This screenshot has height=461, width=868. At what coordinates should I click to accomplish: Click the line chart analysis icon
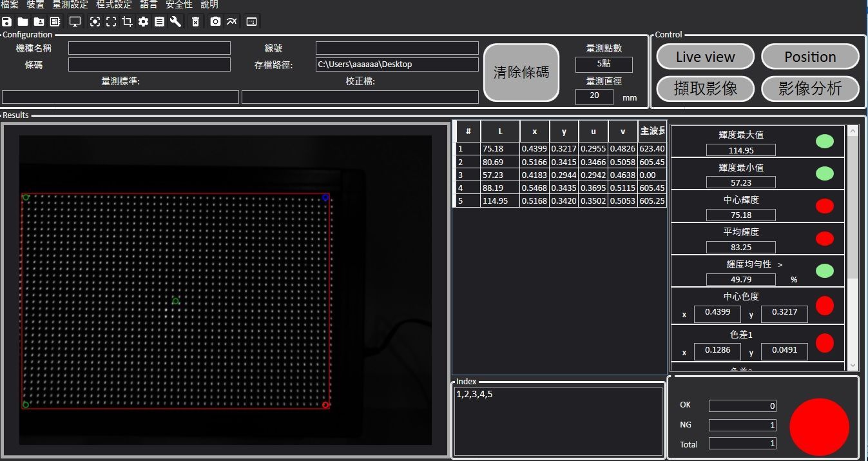231,22
